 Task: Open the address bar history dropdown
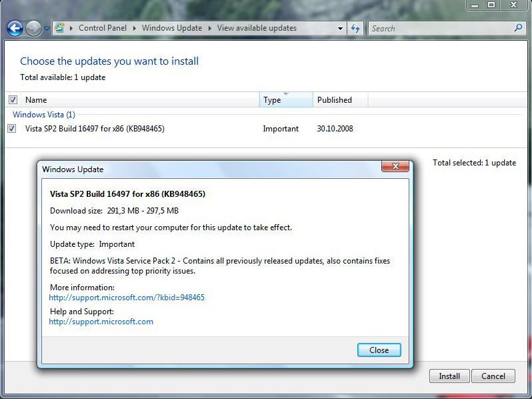340,29
